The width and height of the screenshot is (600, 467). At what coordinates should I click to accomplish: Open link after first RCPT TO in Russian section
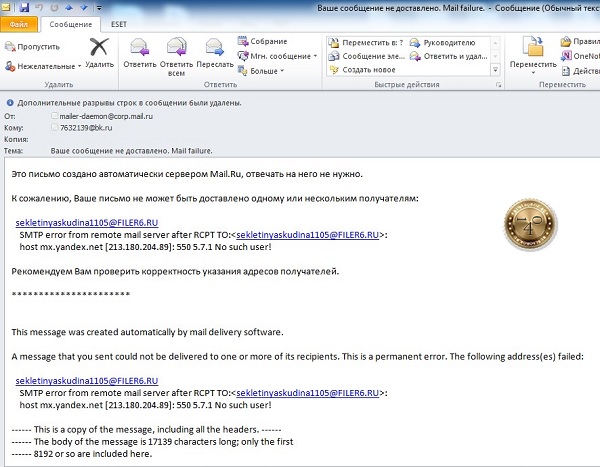click(308, 235)
